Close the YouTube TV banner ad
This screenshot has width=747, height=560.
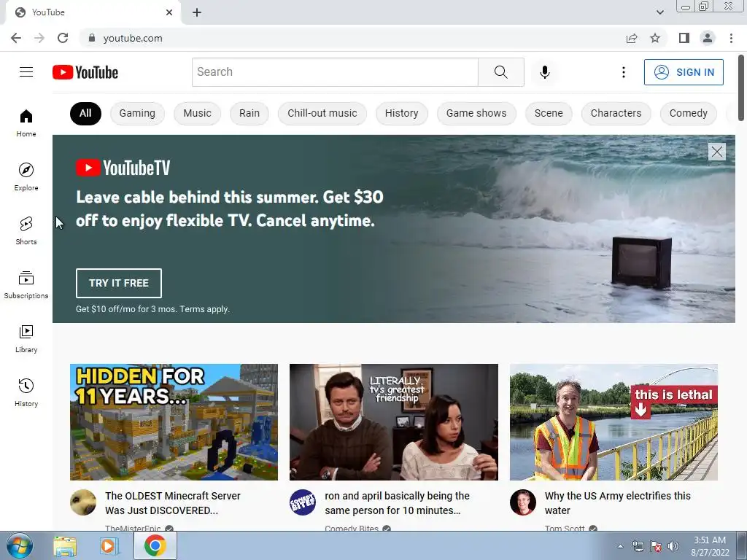coord(717,152)
